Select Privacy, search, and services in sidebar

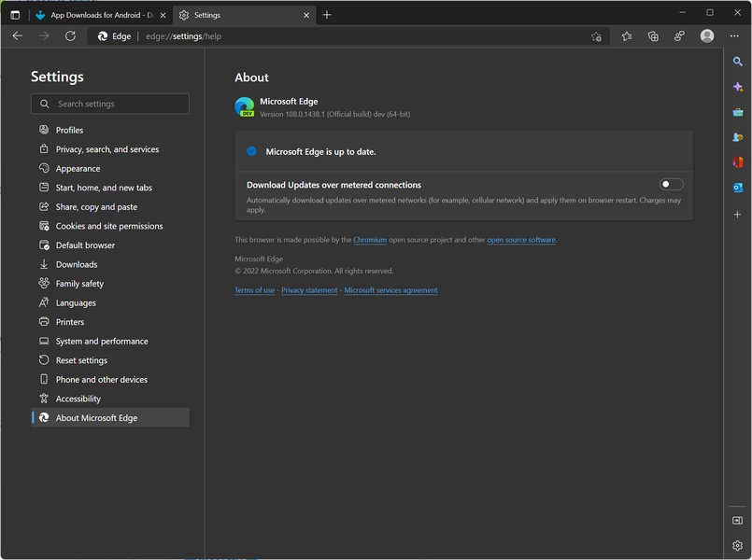tap(106, 149)
